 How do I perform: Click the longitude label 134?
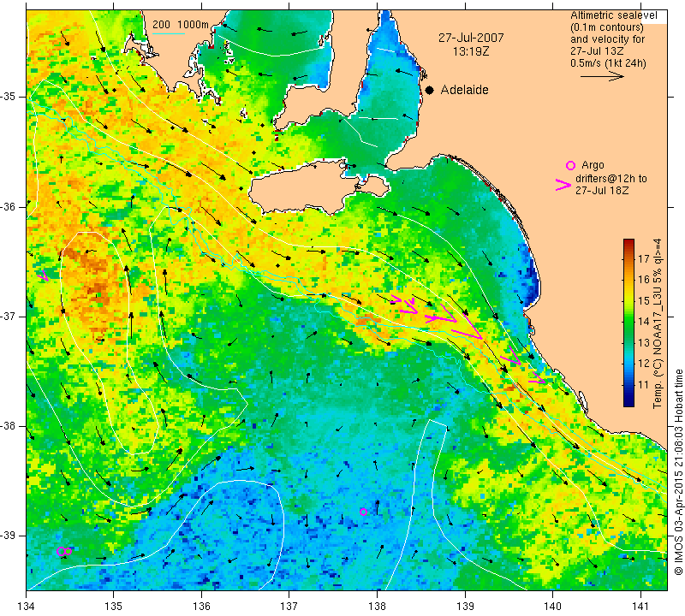[x=26, y=606]
